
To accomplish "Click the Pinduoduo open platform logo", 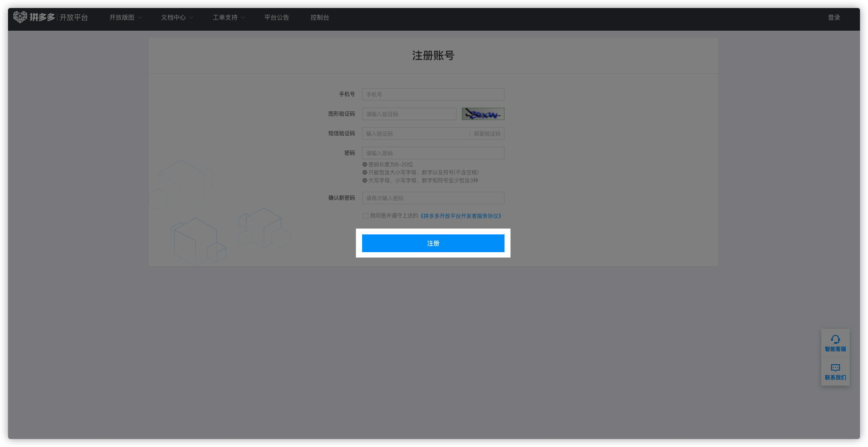I will (x=34, y=17).
